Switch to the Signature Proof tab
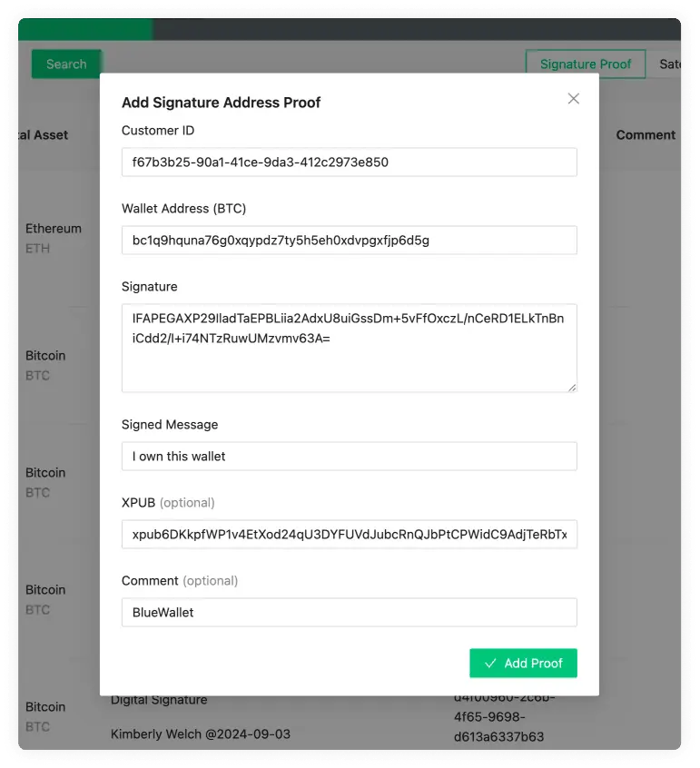 click(585, 64)
